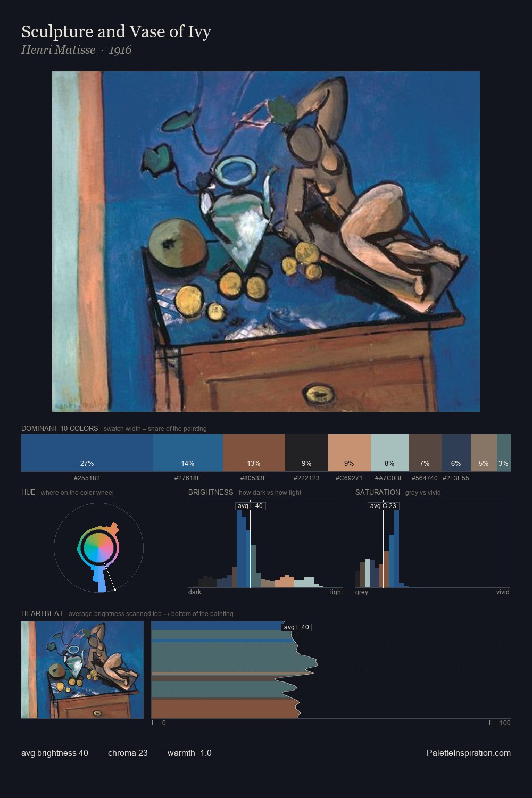
Task: Click 'where on the color wheel' caption
Action: coord(77,493)
